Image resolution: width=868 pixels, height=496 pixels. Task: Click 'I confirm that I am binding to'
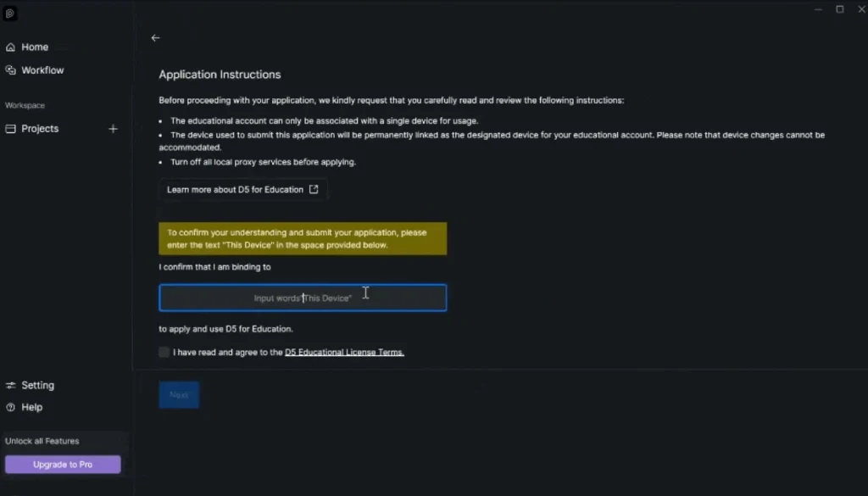click(x=214, y=267)
